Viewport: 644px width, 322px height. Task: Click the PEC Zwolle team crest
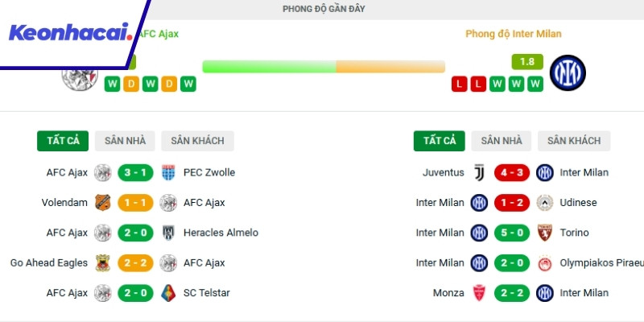[169, 172]
